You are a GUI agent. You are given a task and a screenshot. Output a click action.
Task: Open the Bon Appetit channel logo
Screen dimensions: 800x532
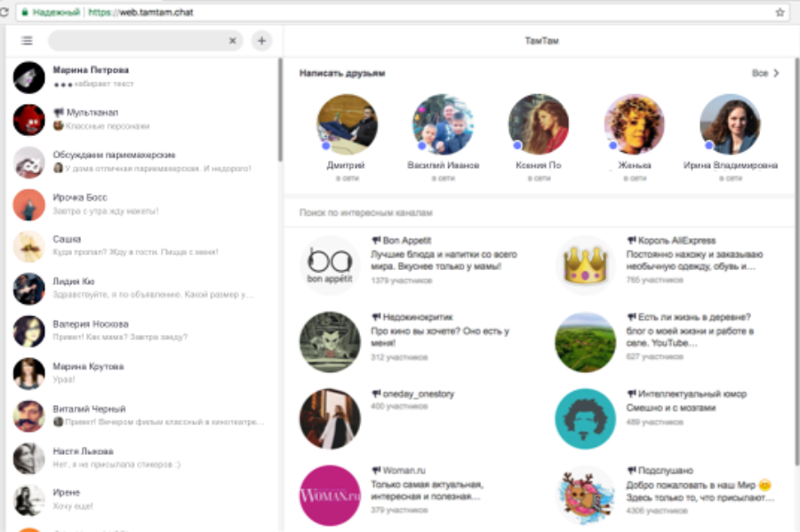330,266
